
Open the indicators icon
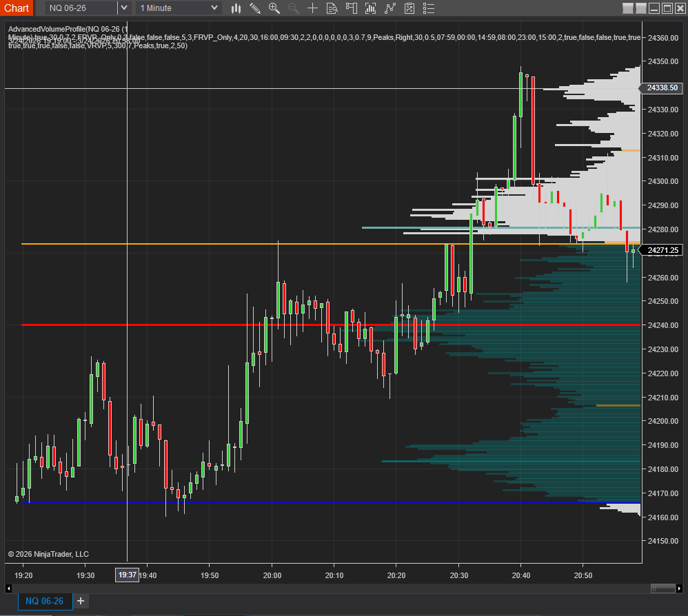389,8
